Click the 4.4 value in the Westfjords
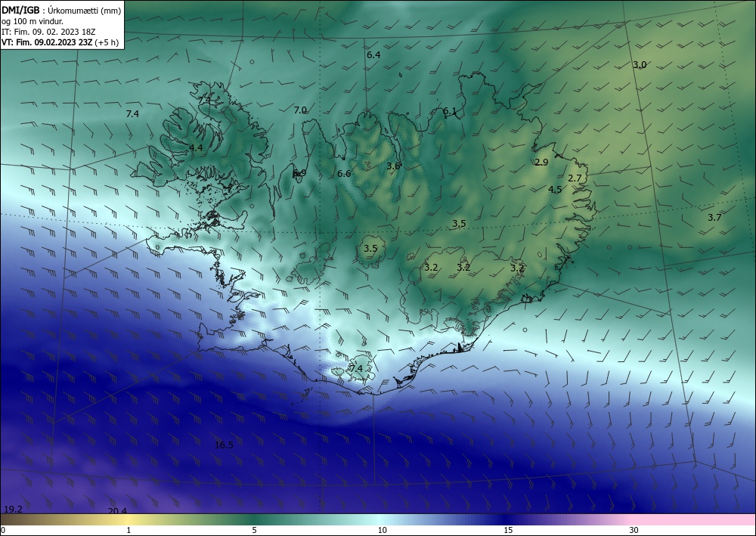 coord(196,148)
